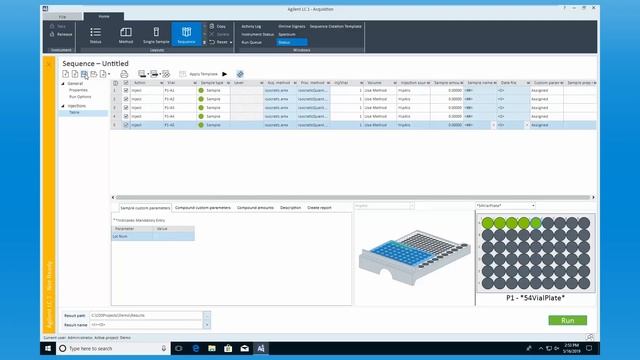Select Table under Injections

click(74, 113)
